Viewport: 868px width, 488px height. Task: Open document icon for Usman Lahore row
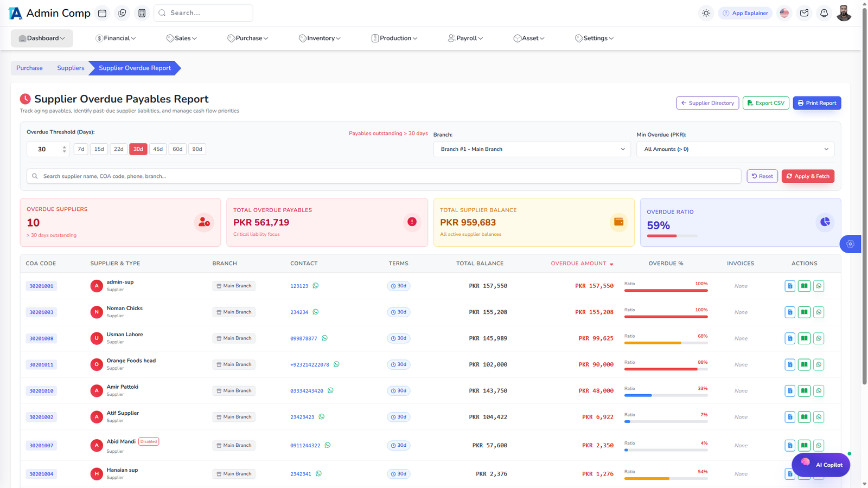(x=790, y=338)
